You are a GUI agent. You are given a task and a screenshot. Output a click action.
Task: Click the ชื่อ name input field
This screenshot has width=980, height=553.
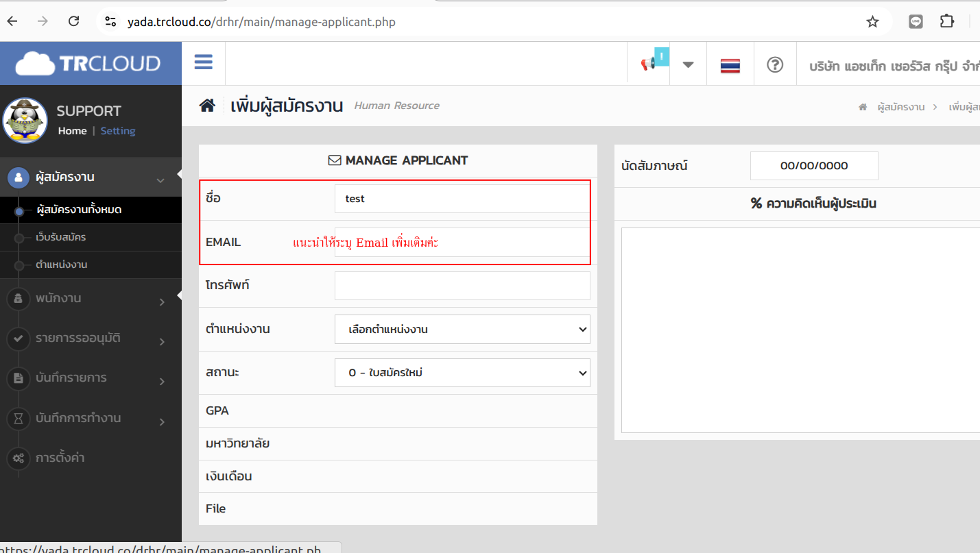pyautogui.click(x=462, y=199)
